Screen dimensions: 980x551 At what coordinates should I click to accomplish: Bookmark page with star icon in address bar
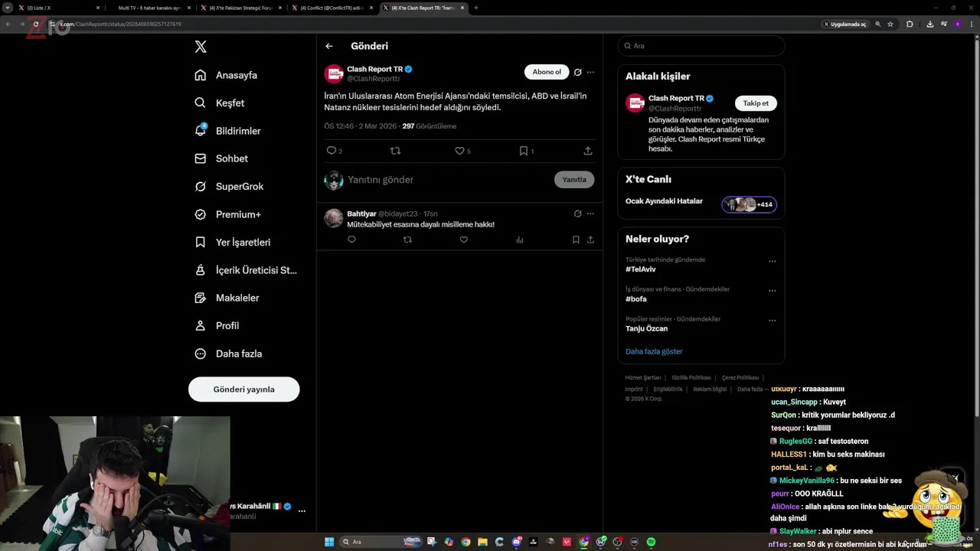[x=890, y=24]
